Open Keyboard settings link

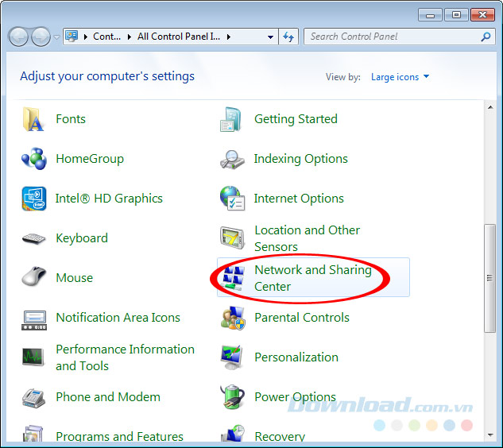click(x=82, y=238)
